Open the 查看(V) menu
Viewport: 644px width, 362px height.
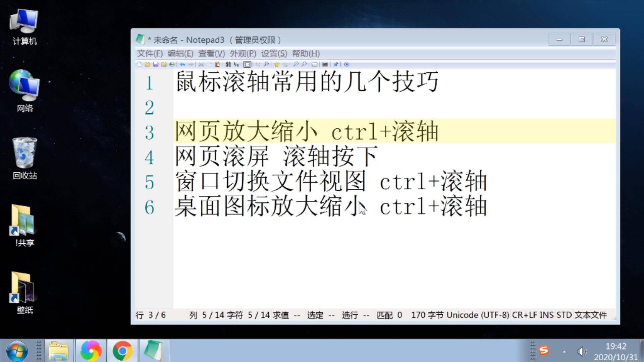point(210,54)
